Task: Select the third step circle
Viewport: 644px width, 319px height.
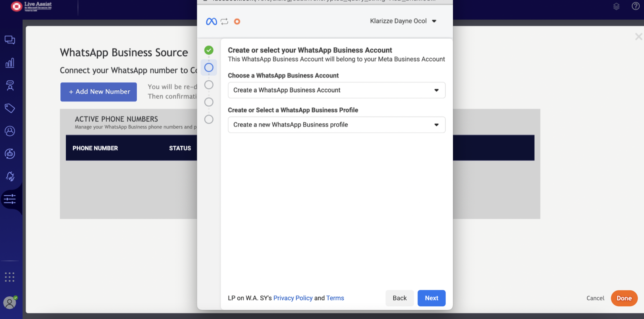Action: [209, 85]
